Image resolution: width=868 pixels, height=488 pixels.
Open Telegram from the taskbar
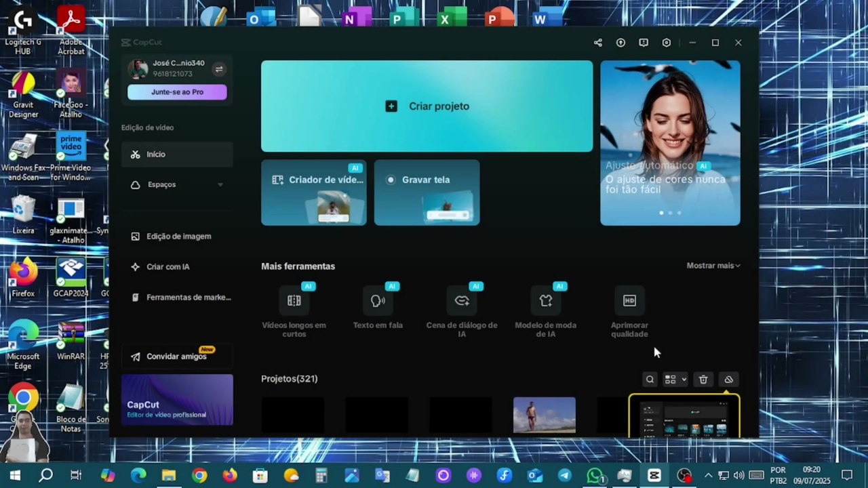(564, 475)
